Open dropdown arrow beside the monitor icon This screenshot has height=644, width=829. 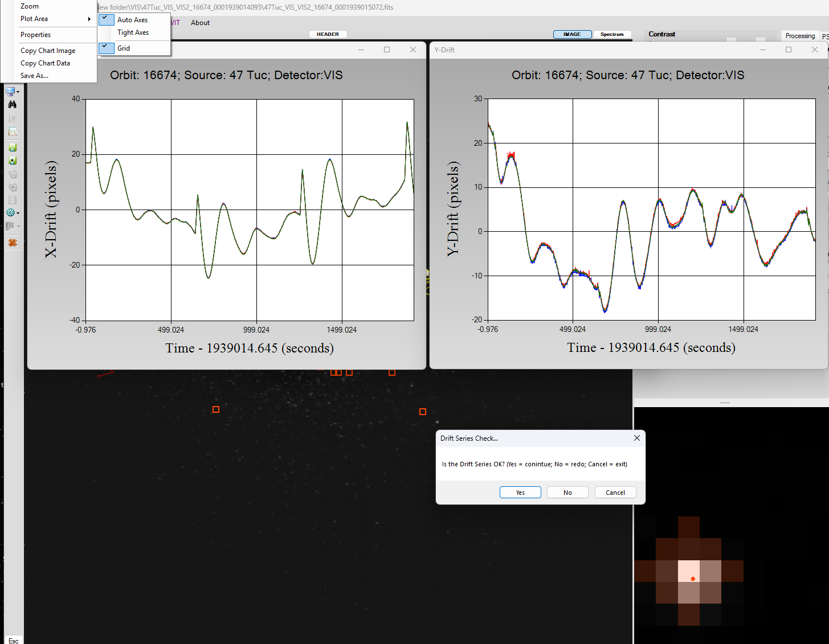tap(18, 92)
